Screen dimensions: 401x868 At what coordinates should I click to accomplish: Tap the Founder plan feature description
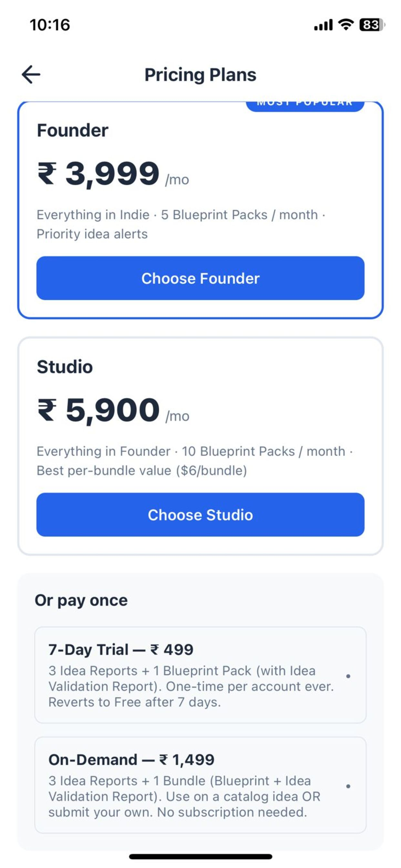pos(181,224)
